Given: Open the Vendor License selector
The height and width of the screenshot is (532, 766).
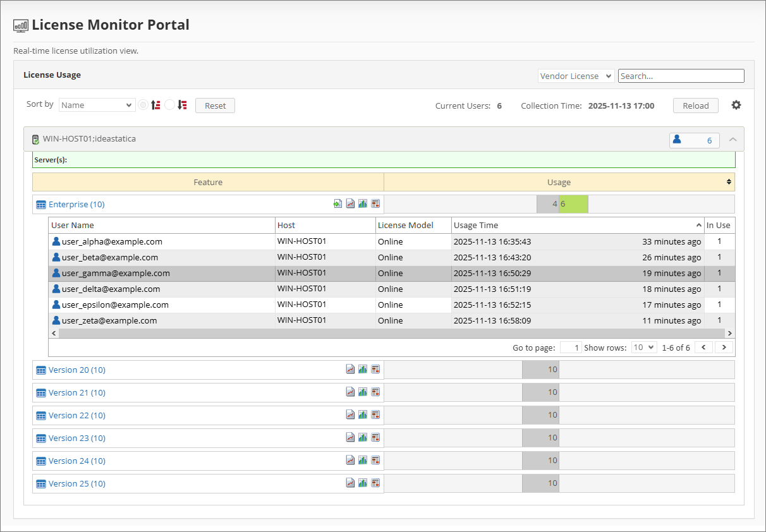Looking at the screenshot, I should pyautogui.click(x=575, y=75).
